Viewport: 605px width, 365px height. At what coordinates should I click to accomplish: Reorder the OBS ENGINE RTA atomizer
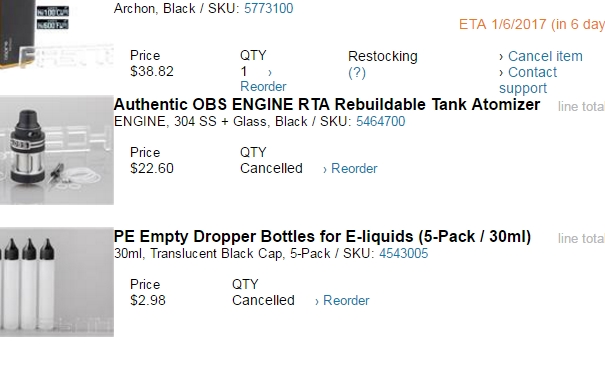(354, 168)
